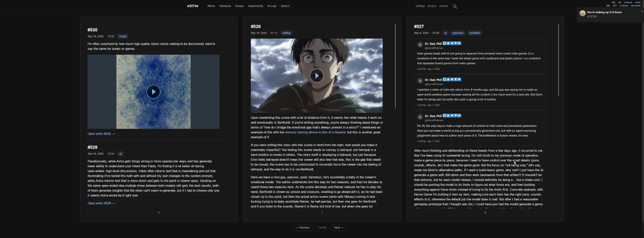Open the Notebook menu item
The width and height of the screenshot is (644, 238).
click(225, 6)
